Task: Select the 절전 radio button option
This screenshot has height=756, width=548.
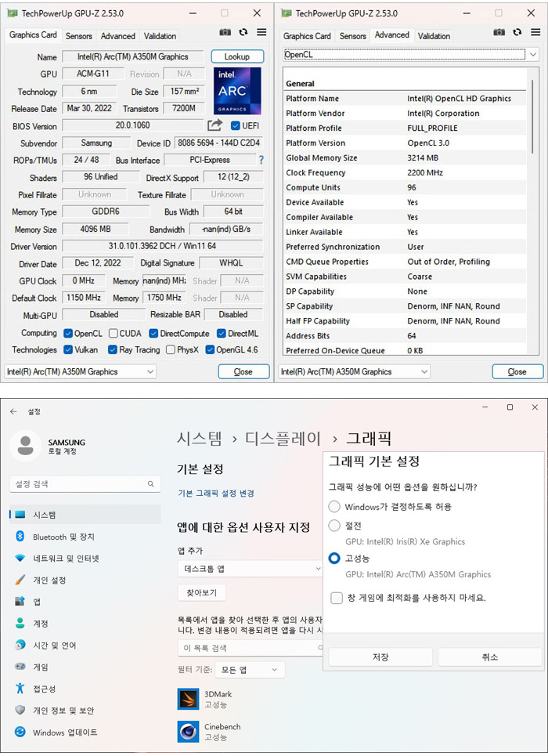Action: tap(335, 526)
